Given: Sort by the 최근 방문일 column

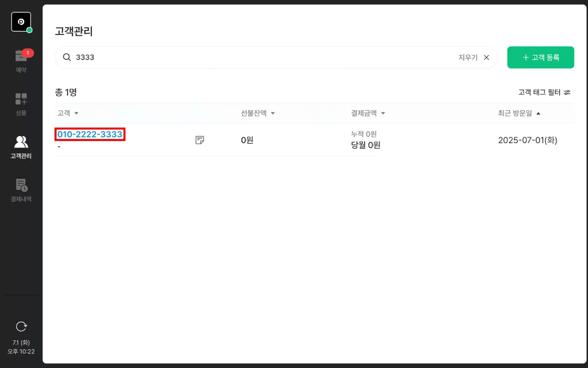Looking at the screenshot, I should pyautogui.click(x=519, y=113).
